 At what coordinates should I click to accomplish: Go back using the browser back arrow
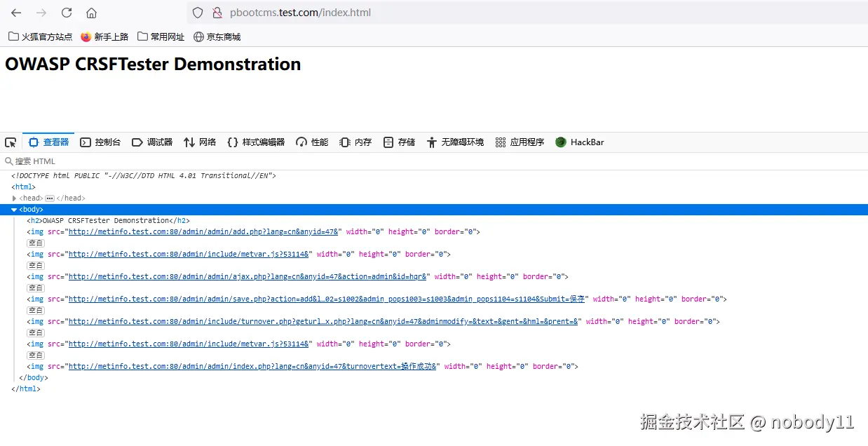16,13
